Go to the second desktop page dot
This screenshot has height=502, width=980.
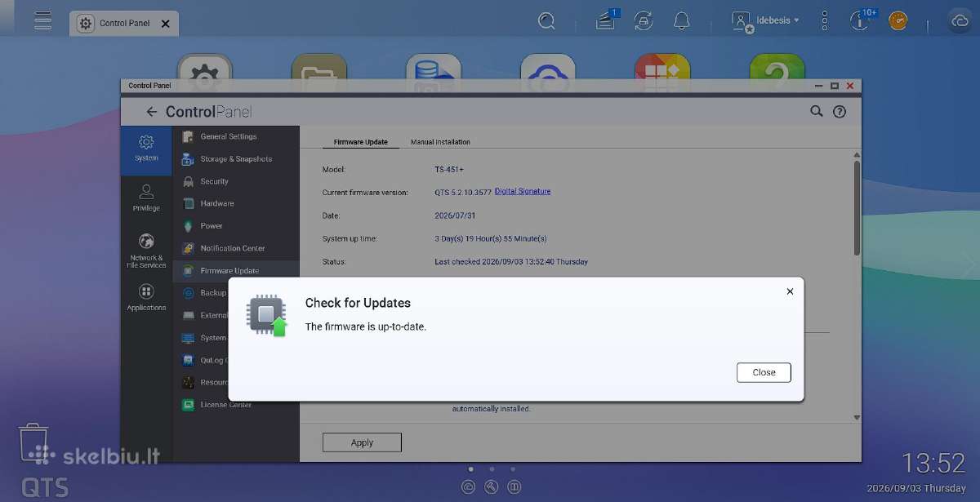click(492, 469)
